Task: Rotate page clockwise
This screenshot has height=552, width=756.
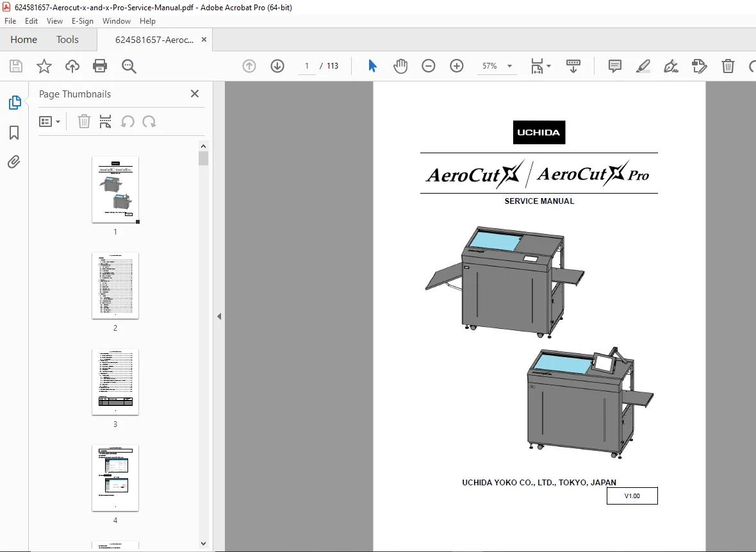Action: point(149,122)
